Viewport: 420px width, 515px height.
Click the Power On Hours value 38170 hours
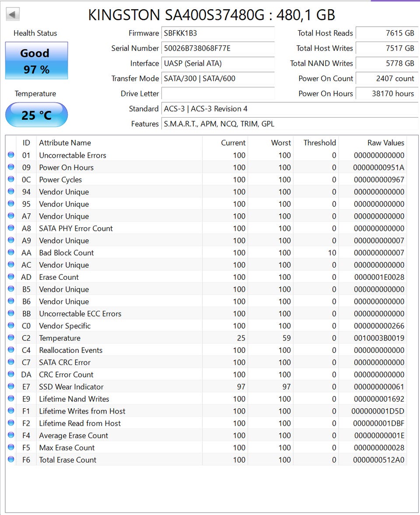point(387,94)
